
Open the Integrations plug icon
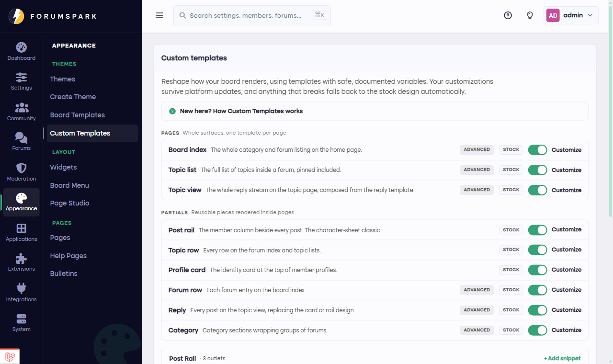pyautogui.click(x=21, y=288)
